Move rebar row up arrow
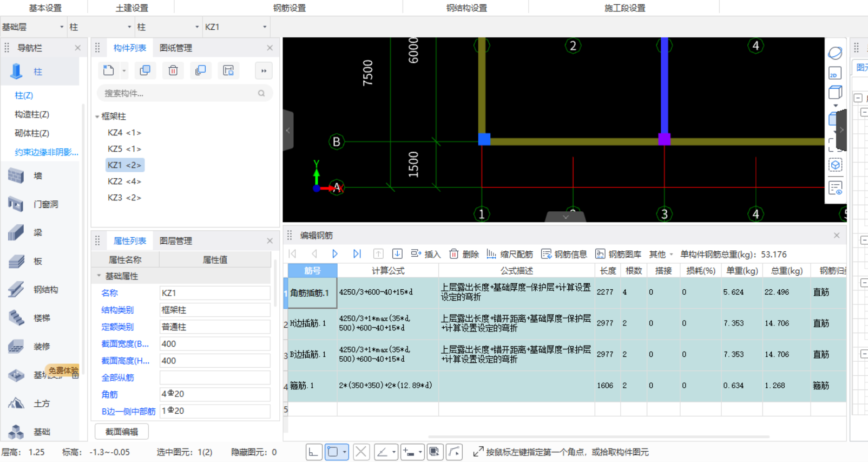868x462 pixels. [x=378, y=253]
